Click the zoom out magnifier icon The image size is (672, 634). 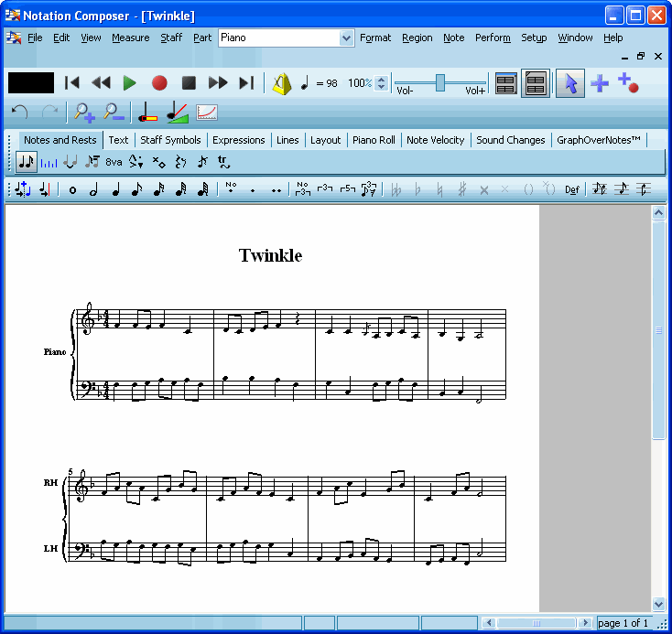114,113
